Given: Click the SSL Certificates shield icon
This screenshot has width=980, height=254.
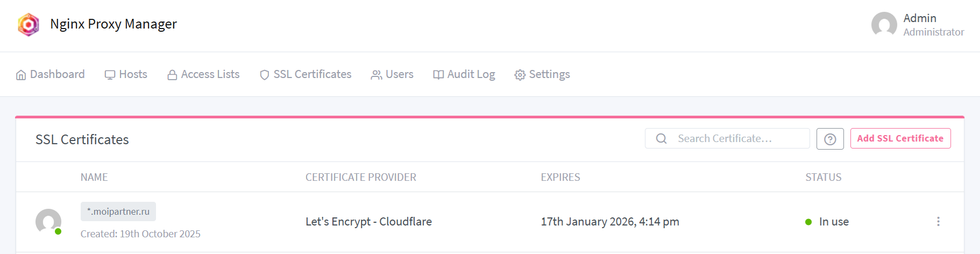Looking at the screenshot, I should [264, 75].
